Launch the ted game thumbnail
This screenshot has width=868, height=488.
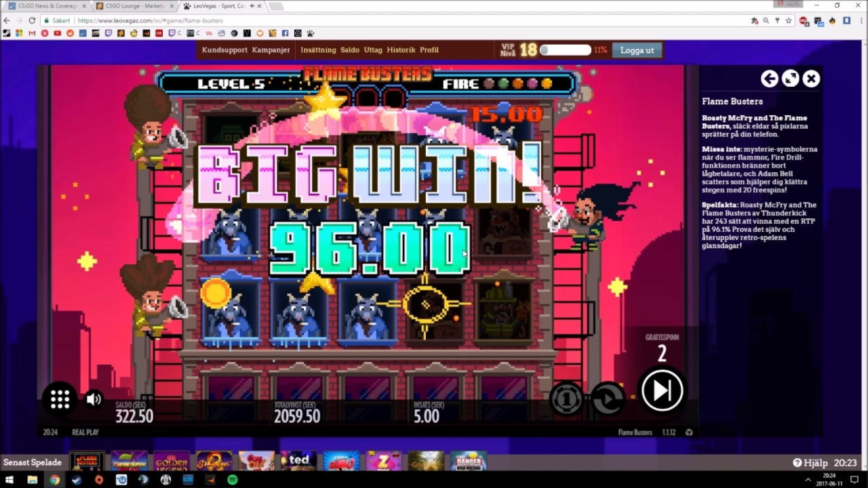(x=298, y=462)
